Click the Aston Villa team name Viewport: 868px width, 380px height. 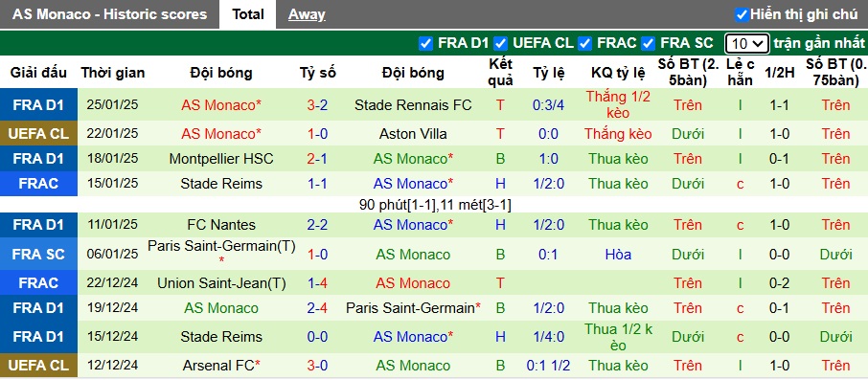[413, 134]
